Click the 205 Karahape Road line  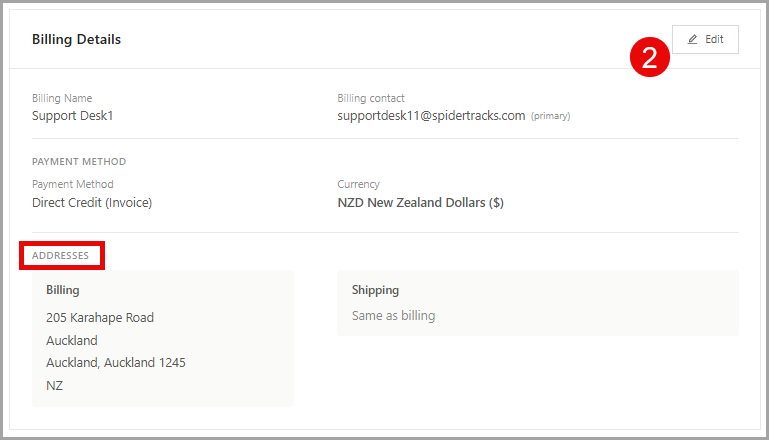(x=100, y=317)
